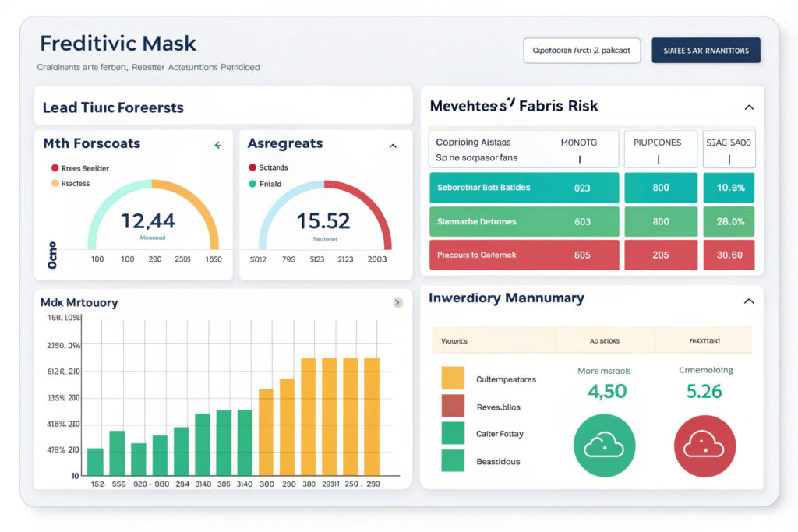This screenshot has width=798, height=532.
Task: Click the 15.52 gauge value
Action: point(323,221)
